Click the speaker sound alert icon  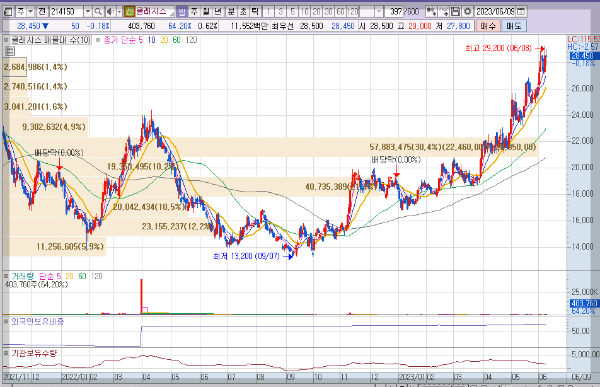point(110,12)
